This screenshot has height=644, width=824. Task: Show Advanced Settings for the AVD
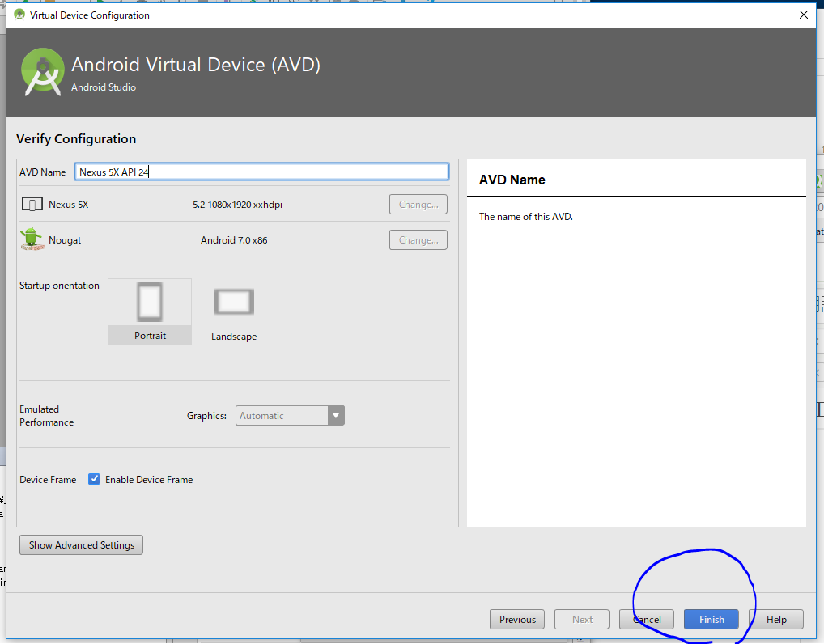[x=82, y=544]
